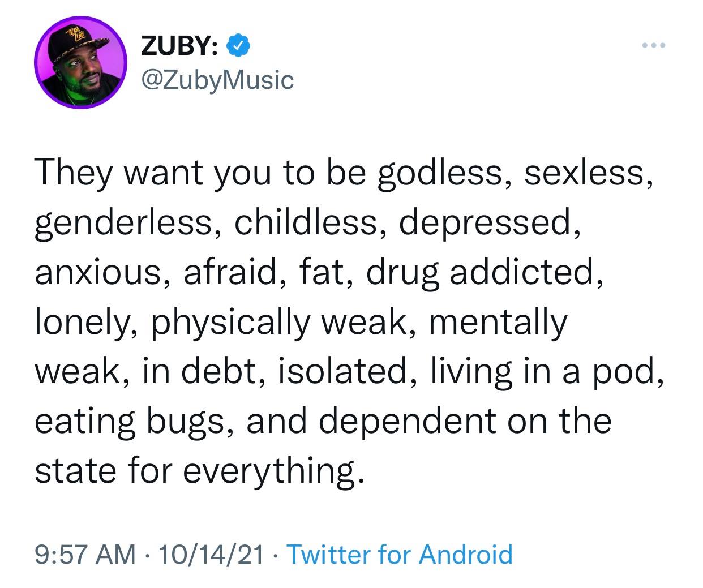703x588 pixels.
Task: Click the Twitter for Android source link
Action: (x=400, y=553)
